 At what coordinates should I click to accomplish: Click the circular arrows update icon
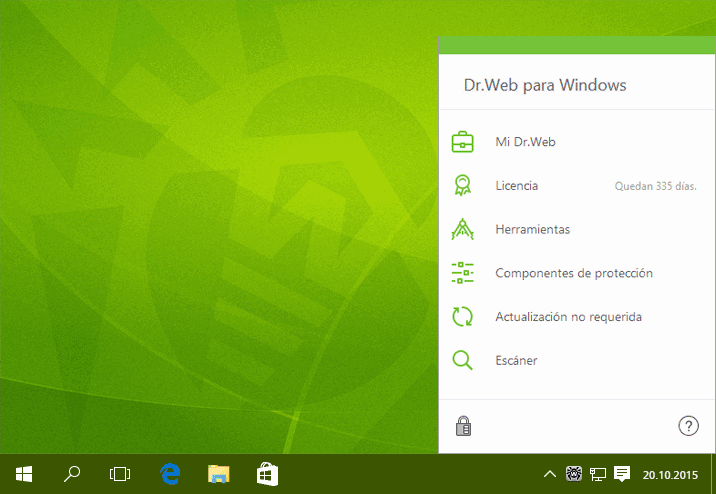(462, 316)
